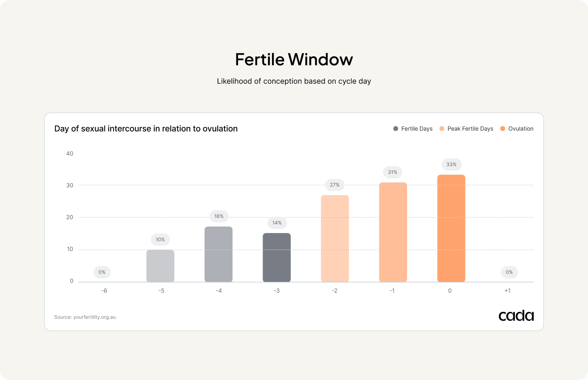
Task: Click the yourfertility.org.au source text
Action: [94, 317]
